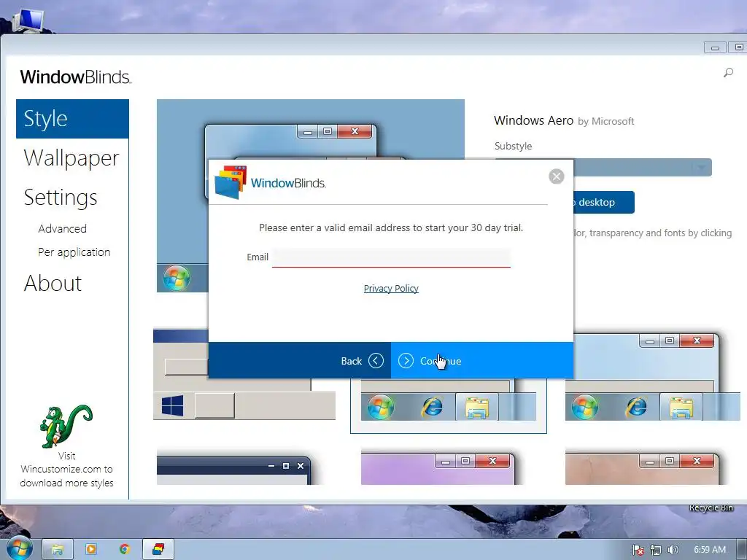Select the purple style thumbnail
747x560 pixels.
coord(438,469)
